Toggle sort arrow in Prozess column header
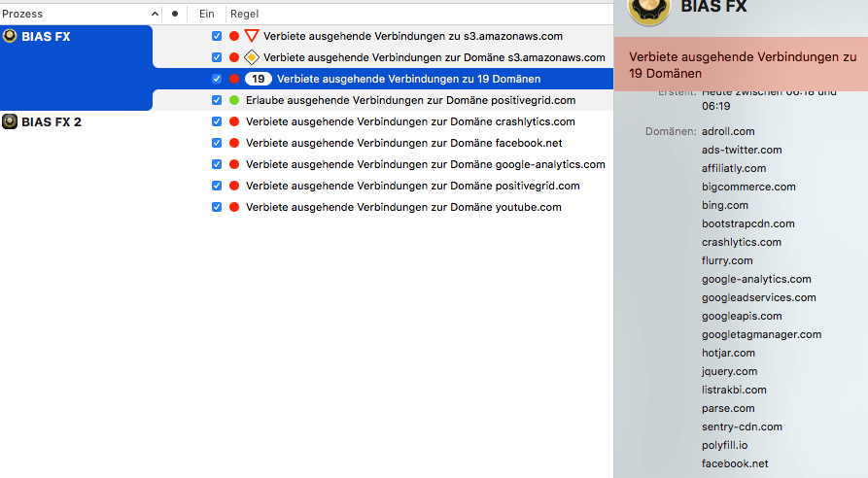 pos(155,14)
